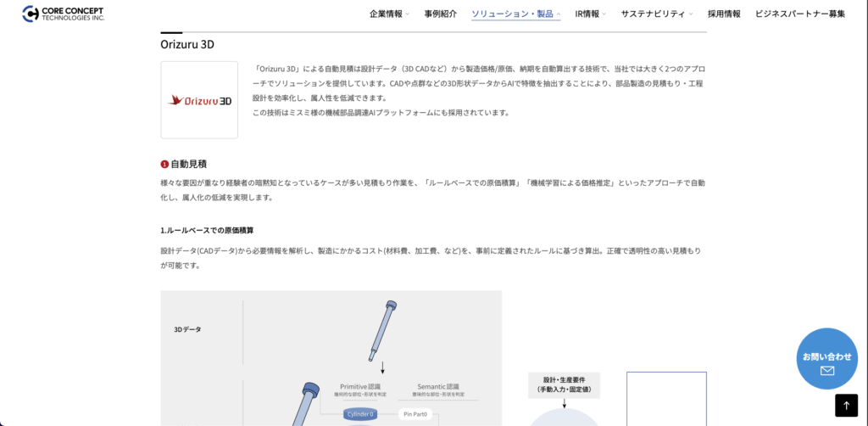This screenshot has width=868, height=426.
Task: Open the サステナビリティ dropdown menu
Action: [656, 14]
